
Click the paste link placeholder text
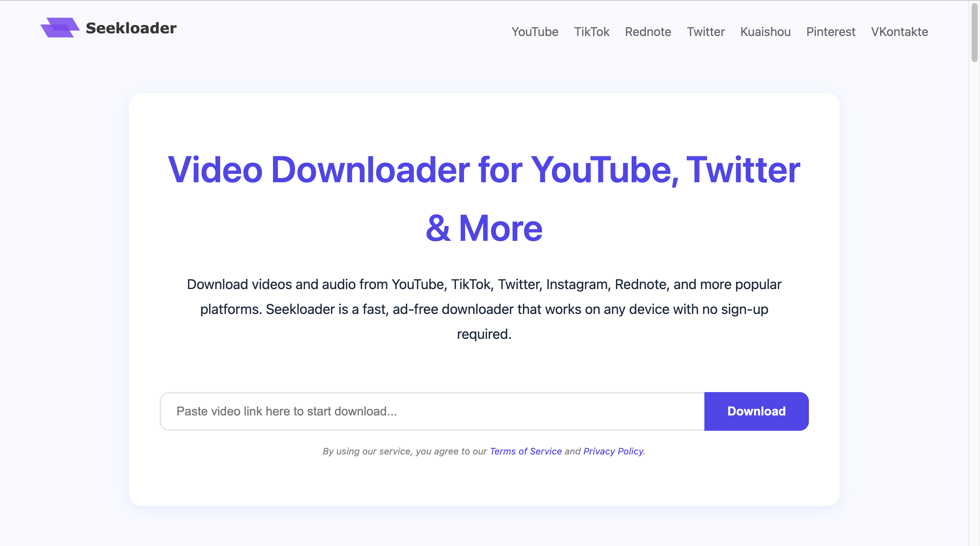(286, 411)
